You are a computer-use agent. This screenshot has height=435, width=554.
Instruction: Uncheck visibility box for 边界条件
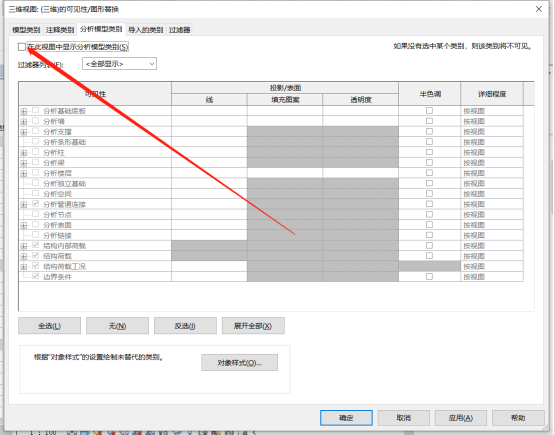(35, 276)
